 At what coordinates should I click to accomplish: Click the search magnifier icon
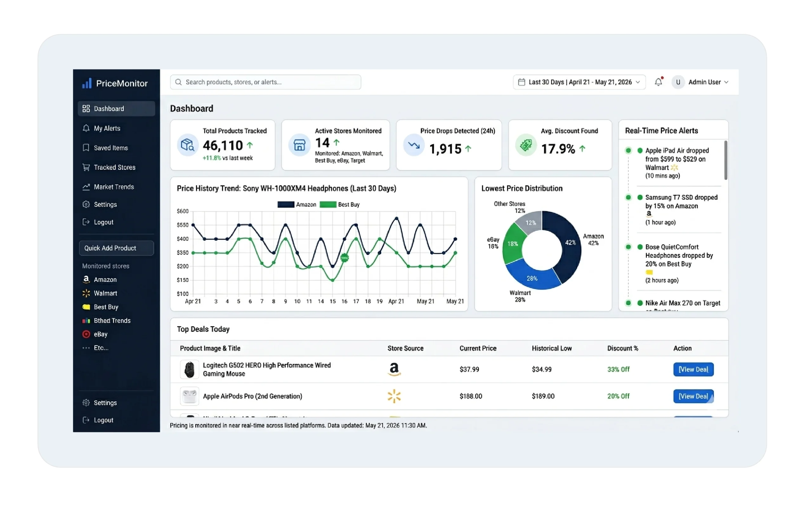coord(178,82)
